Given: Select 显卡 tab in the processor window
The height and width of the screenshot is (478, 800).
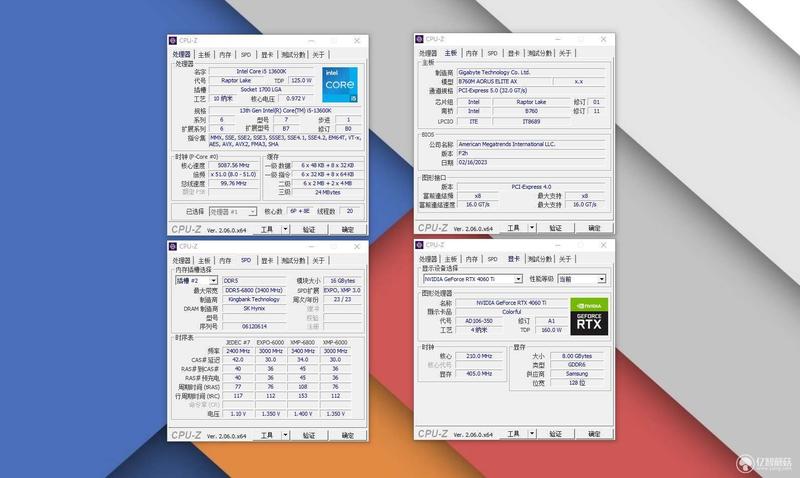Looking at the screenshot, I should coord(267,55).
